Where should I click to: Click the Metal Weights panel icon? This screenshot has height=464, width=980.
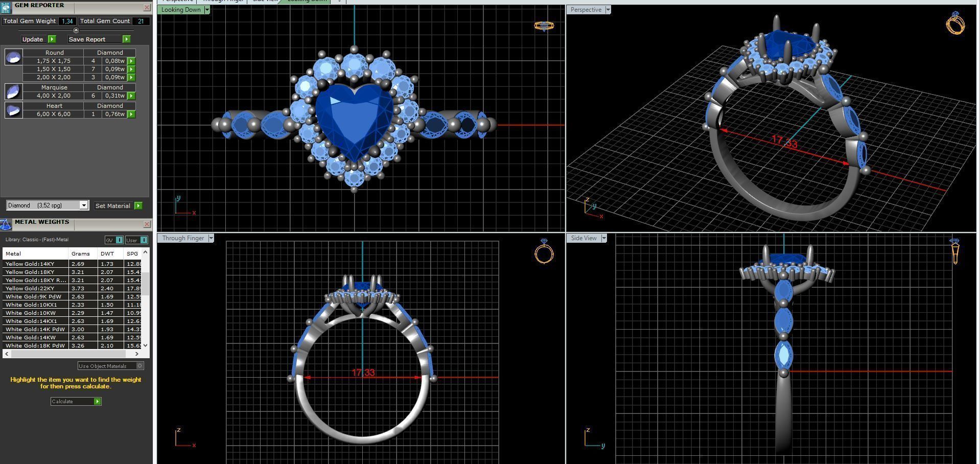coord(6,224)
